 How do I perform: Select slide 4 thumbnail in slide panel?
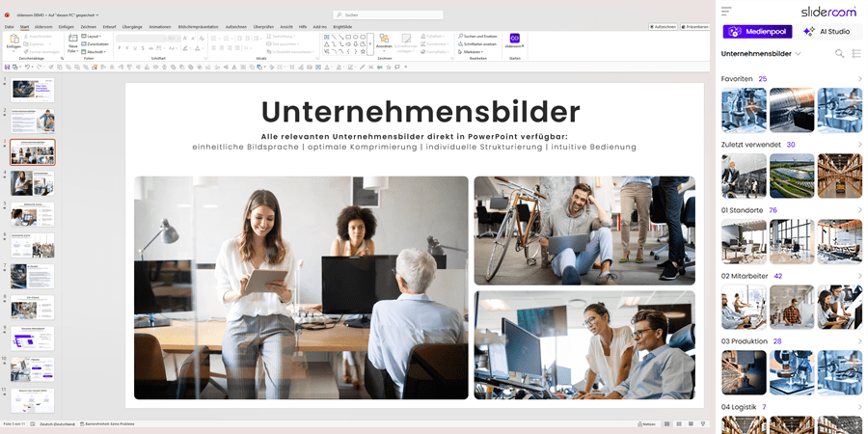[33, 182]
